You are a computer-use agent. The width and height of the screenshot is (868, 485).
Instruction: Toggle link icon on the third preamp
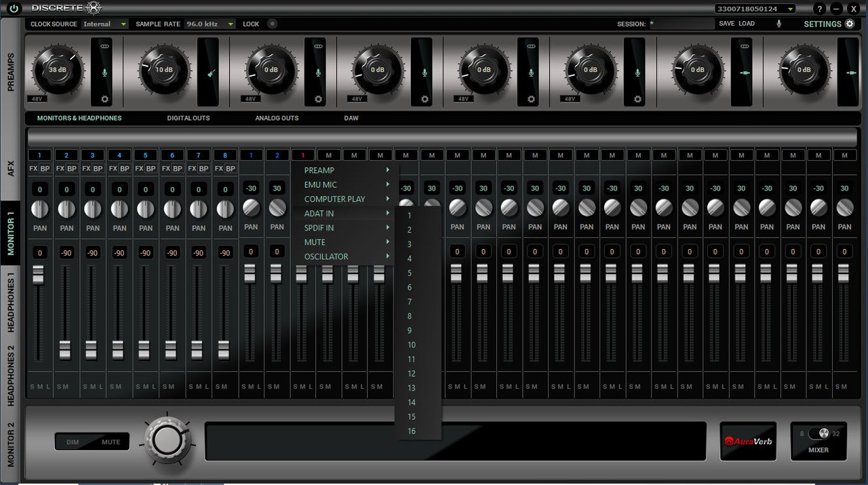tap(318, 46)
